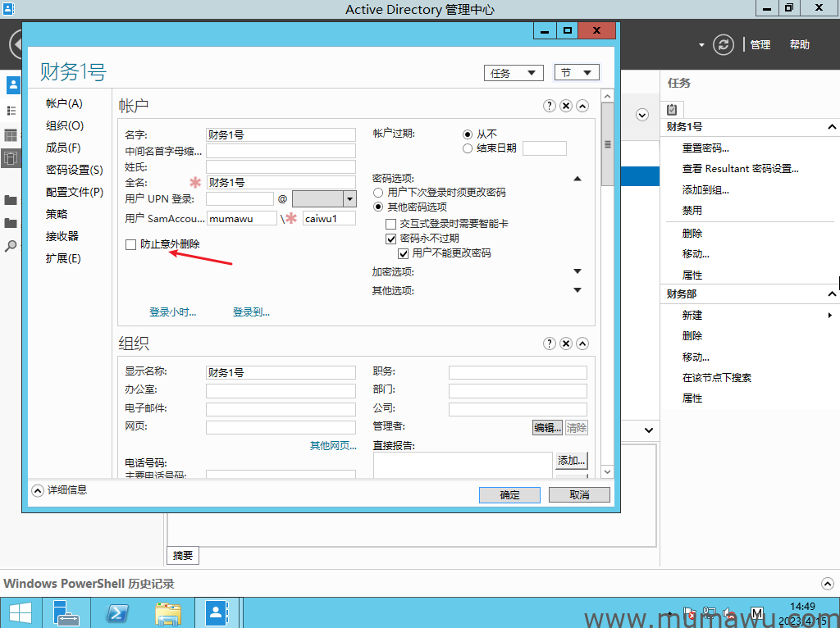Expand the 加密选项 section
This screenshot has width=840, height=628.
point(577,271)
